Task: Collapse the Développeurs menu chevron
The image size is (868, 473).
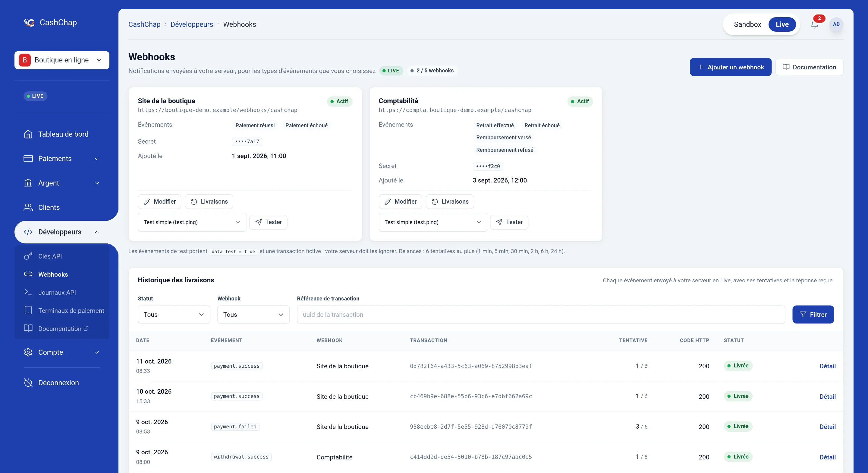Action: click(x=97, y=232)
